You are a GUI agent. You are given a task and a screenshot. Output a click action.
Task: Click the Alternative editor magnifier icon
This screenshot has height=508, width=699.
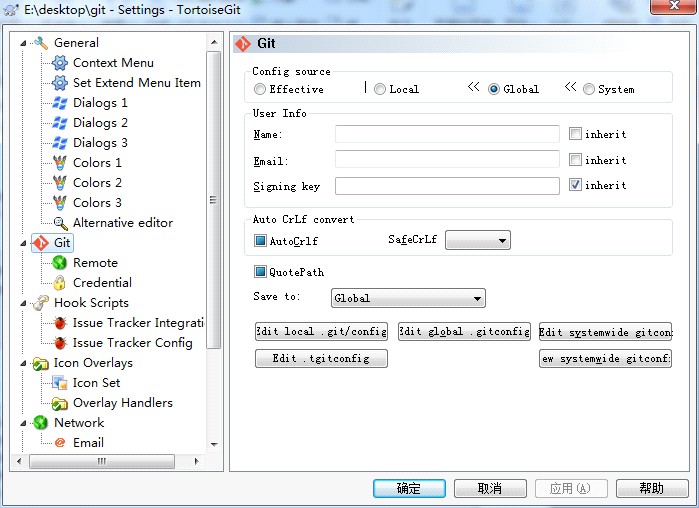coord(60,223)
